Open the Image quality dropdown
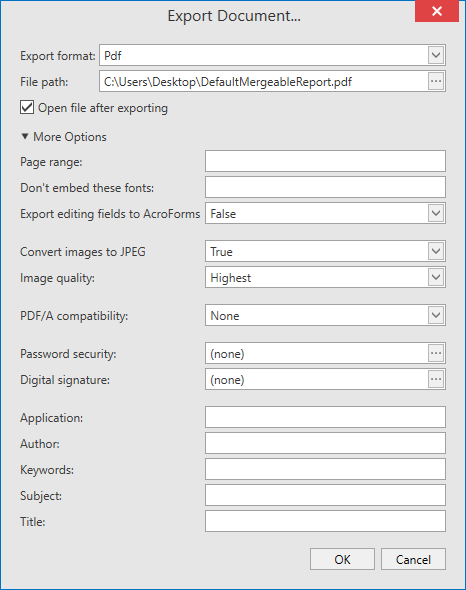 click(436, 277)
